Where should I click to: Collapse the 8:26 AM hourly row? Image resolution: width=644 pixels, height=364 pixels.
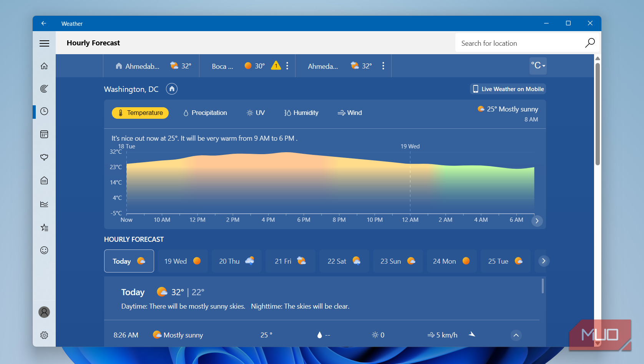[516, 335]
